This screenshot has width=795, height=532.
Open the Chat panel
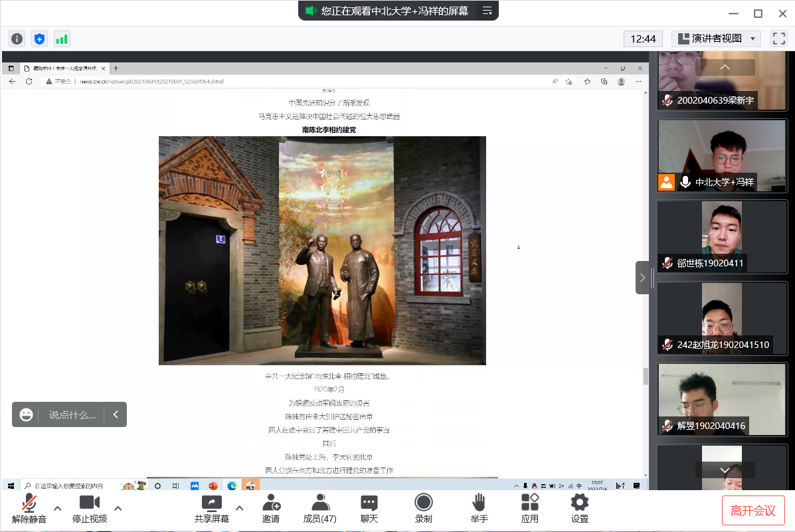[x=369, y=509]
